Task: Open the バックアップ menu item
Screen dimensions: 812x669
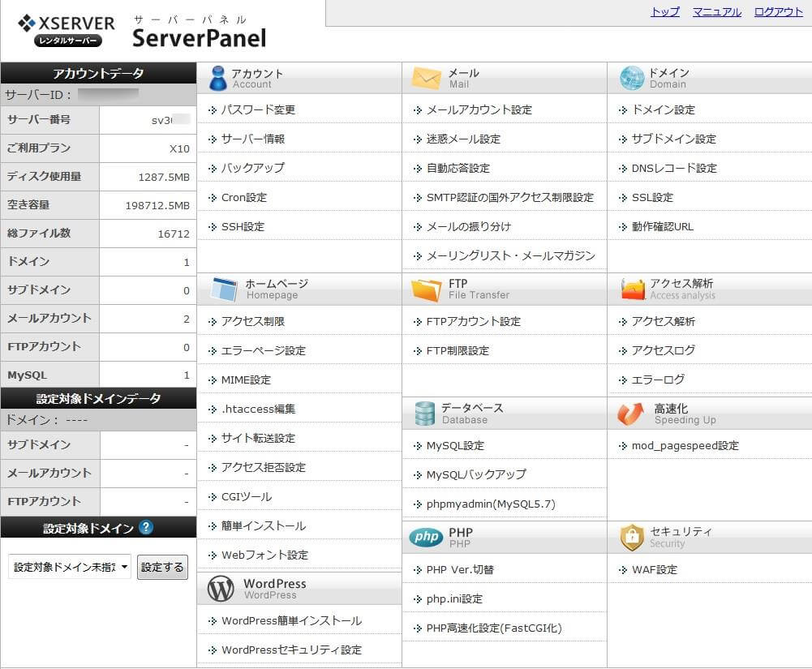Action: pyautogui.click(x=253, y=168)
